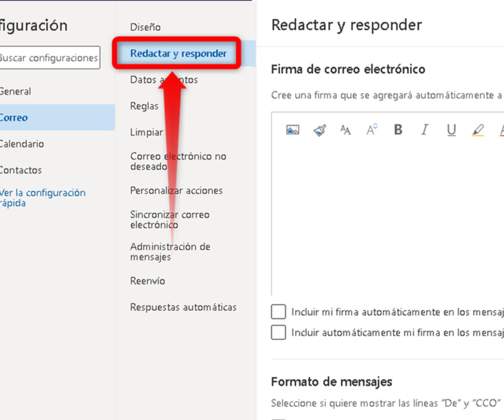
Task: Insert an image into the signature
Action: click(x=292, y=130)
